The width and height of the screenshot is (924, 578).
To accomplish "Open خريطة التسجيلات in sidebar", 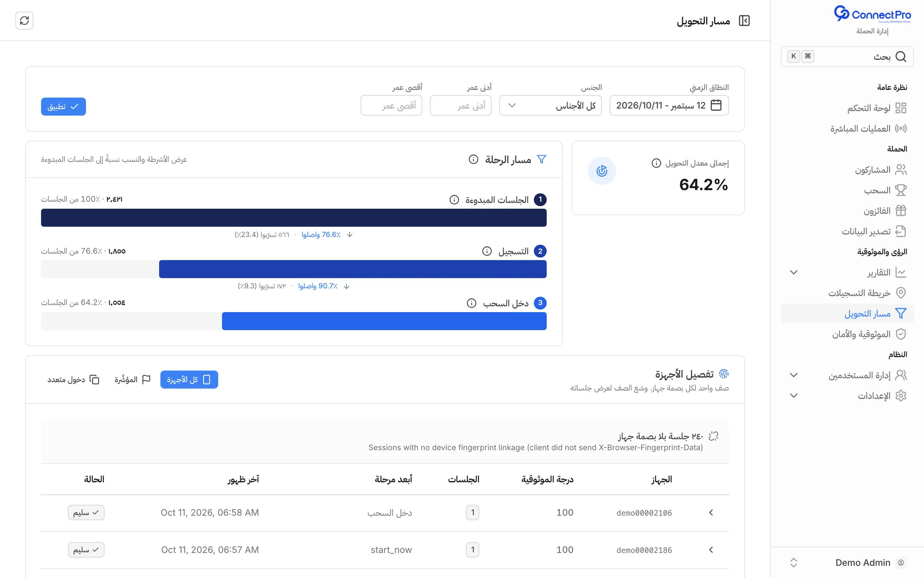I will click(847, 293).
